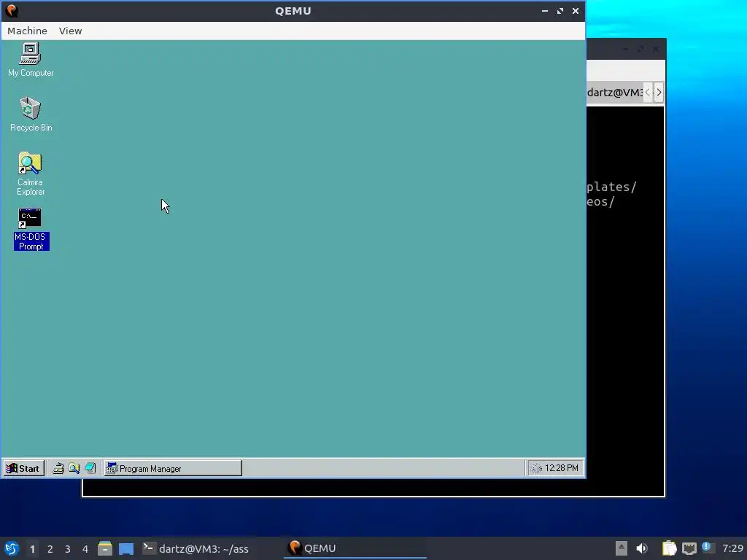Switch to workspace 3
Image resolution: width=747 pixels, height=560 pixels.
[68, 549]
